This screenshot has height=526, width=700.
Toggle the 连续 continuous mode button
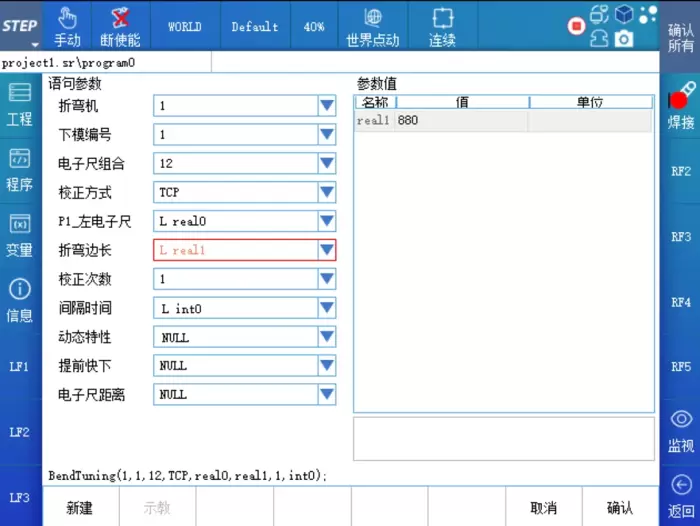(x=442, y=27)
